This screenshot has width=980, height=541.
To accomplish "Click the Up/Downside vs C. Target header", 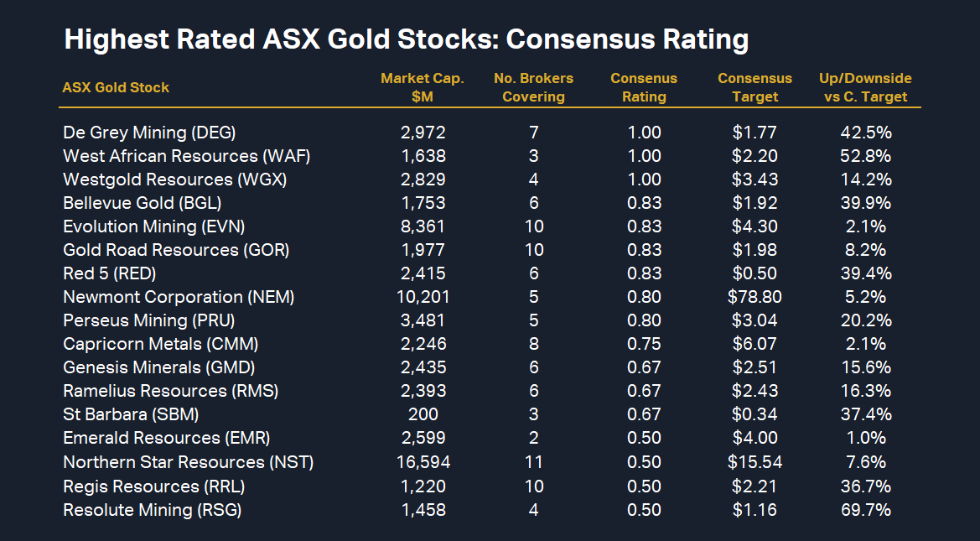I will [865, 87].
